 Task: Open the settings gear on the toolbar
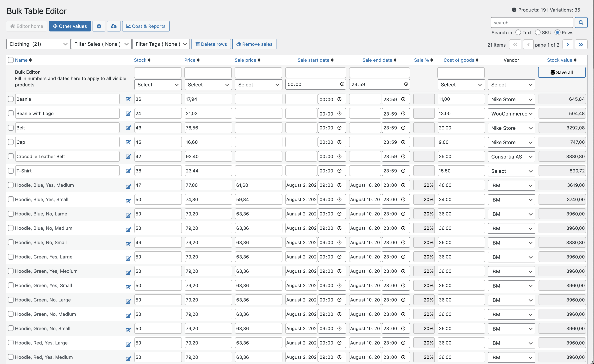(x=99, y=26)
